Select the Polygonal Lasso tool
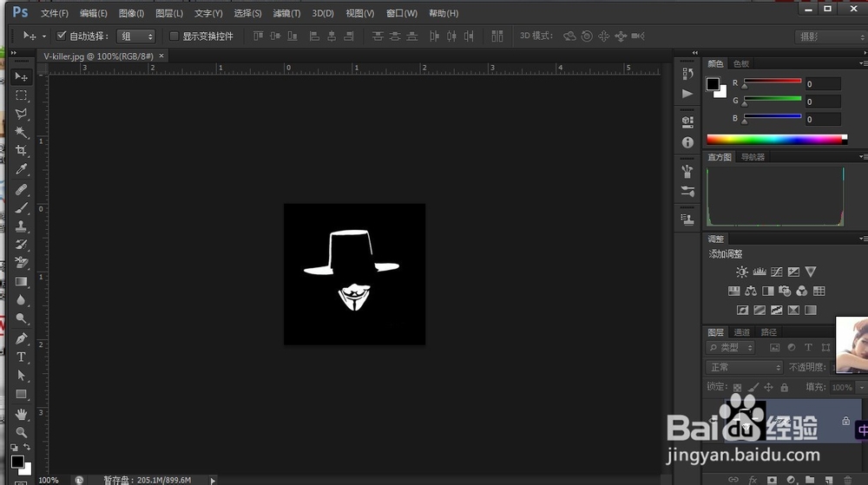868x485 pixels. coord(21,114)
